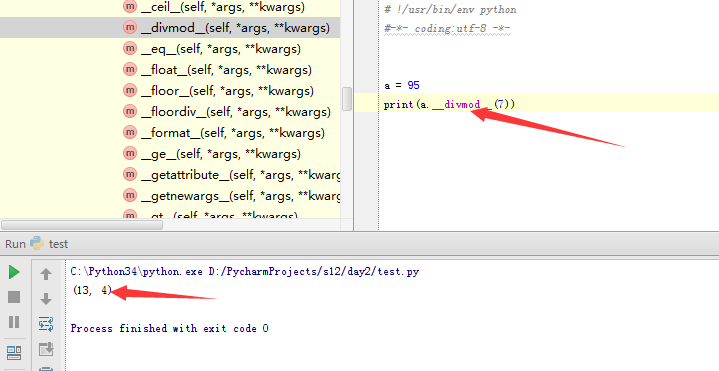
Task: Choose __ge__(self, *args, **kwargs) entry
Action: tap(221, 155)
